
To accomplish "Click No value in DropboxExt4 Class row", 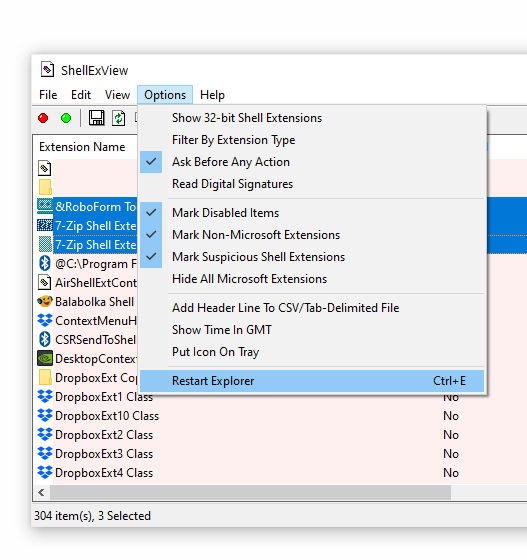I will click(451, 473).
